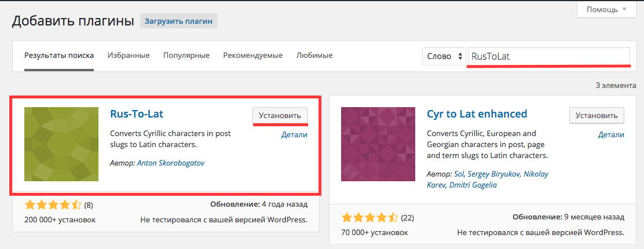Viewport: 644px width, 249px height.
Task: Click Обновление: 9 месяцев назад text
Action: point(569,217)
